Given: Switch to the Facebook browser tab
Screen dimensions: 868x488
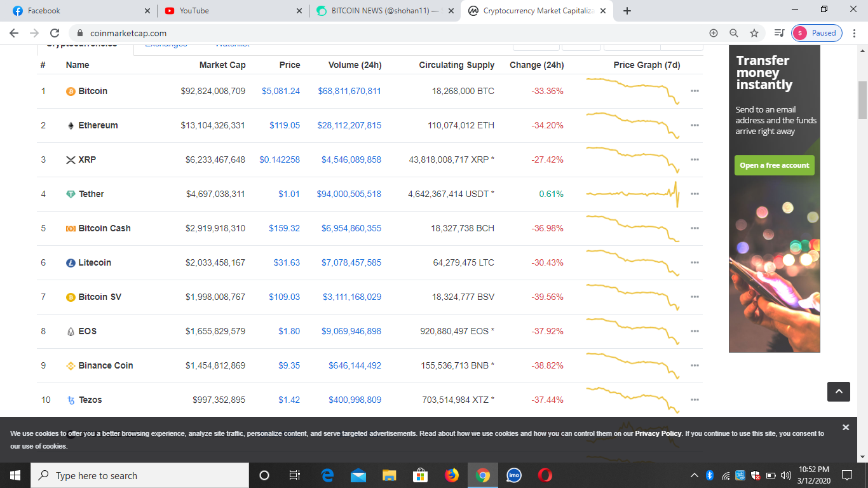Looking at the screenshot, I should (79, 11).
